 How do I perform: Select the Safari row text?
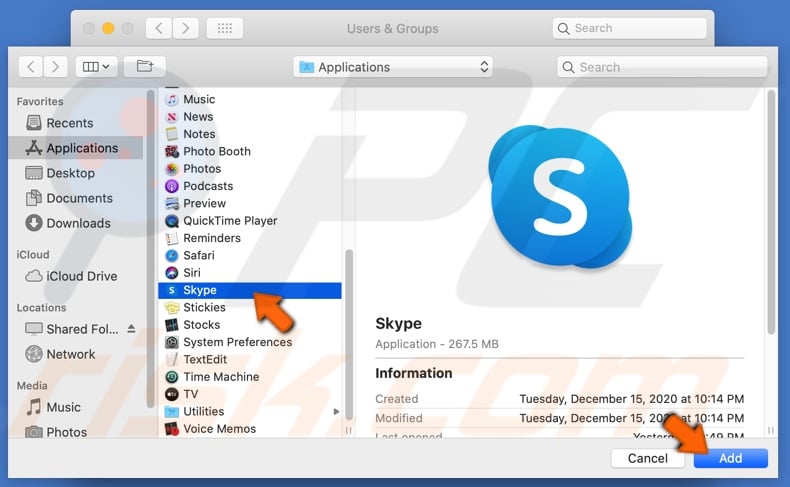click(199, 255)
